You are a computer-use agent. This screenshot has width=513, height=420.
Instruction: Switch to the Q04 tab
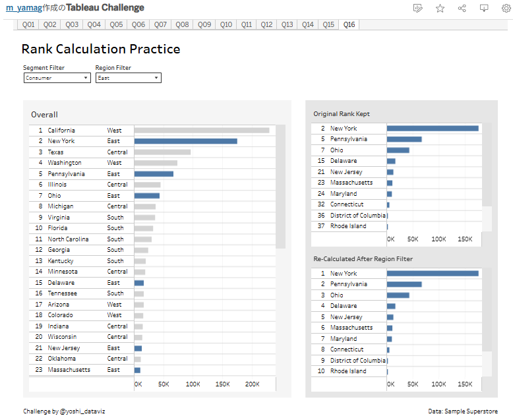[x=94, y=24]
